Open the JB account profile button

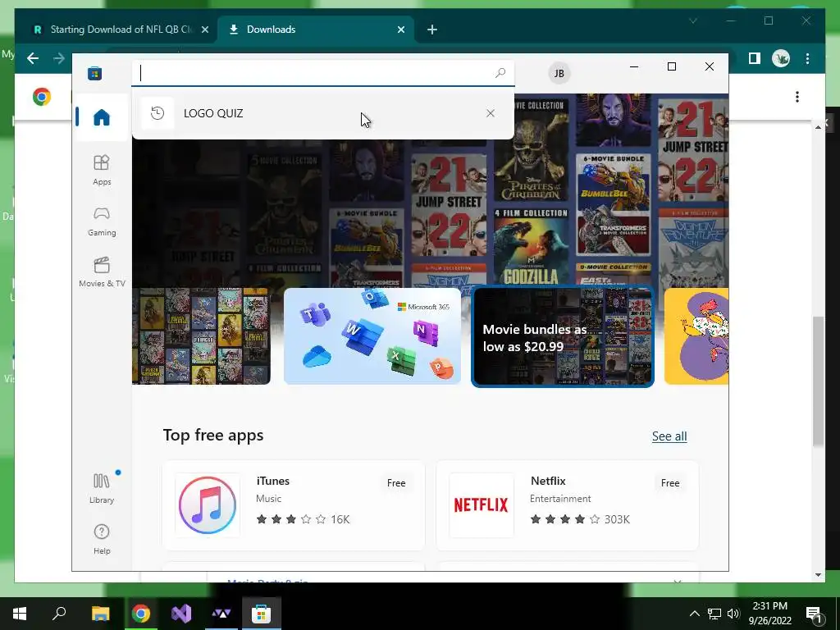(x=559, y=73)
